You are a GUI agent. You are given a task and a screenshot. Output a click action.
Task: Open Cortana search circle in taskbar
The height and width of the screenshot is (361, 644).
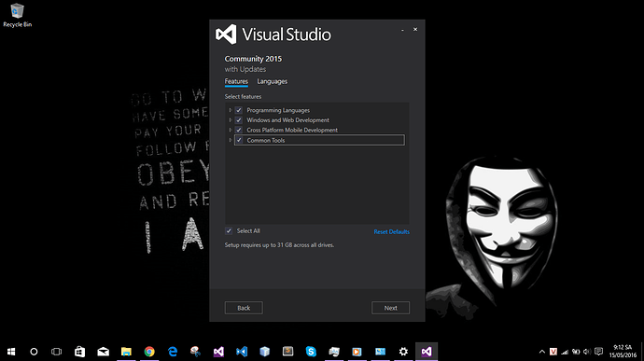click(35, 352)
